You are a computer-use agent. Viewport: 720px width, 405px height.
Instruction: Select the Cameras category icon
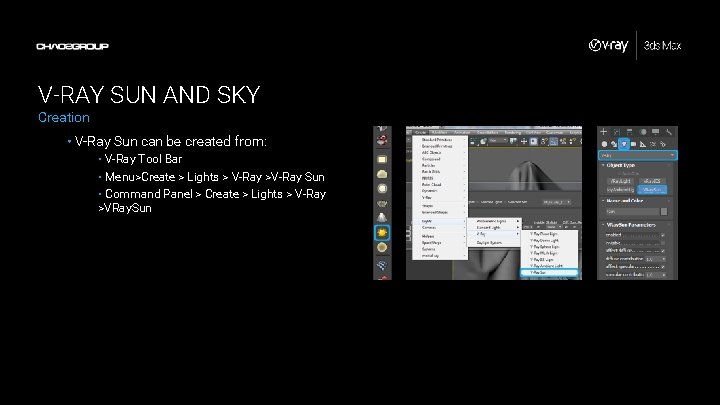click(634, 144)
